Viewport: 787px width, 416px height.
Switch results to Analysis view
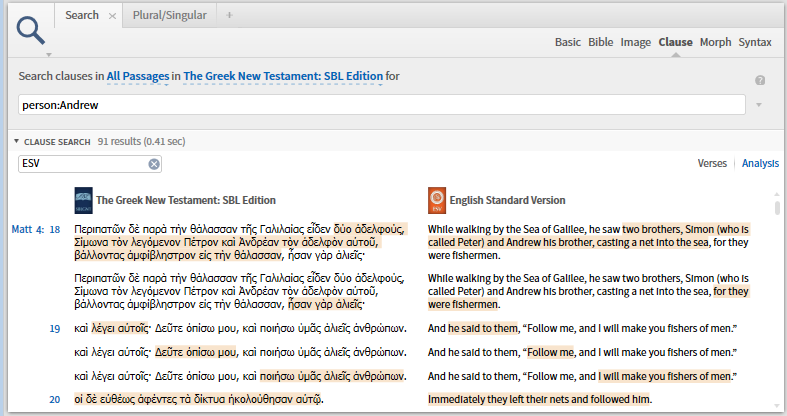(760, 163)
